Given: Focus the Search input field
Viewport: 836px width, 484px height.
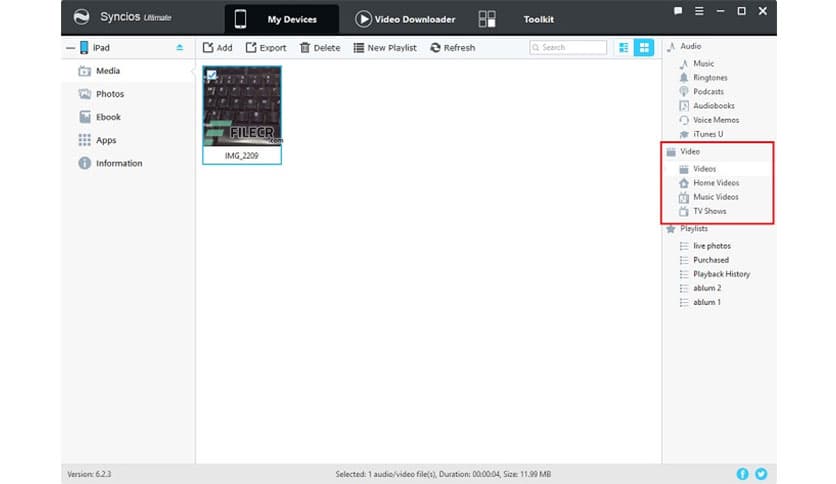Looking at the screenshot, I should pyautogui.click(x=568, y=47).
